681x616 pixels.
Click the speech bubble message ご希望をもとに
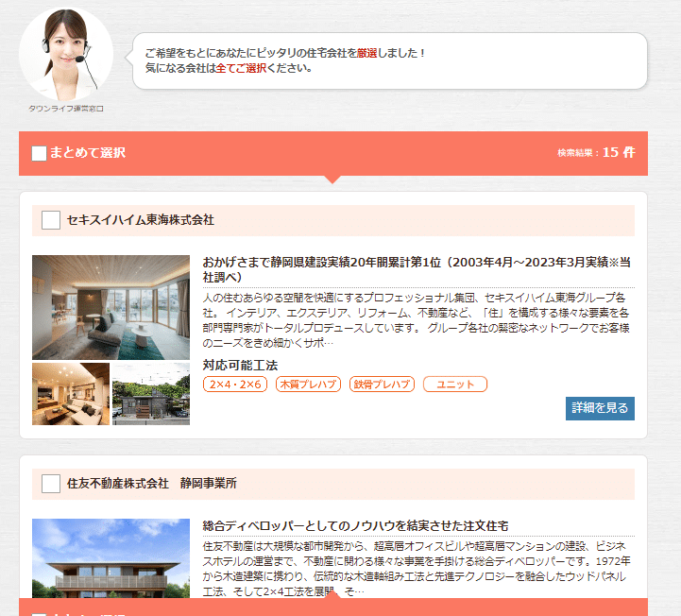tap(285, 60)
